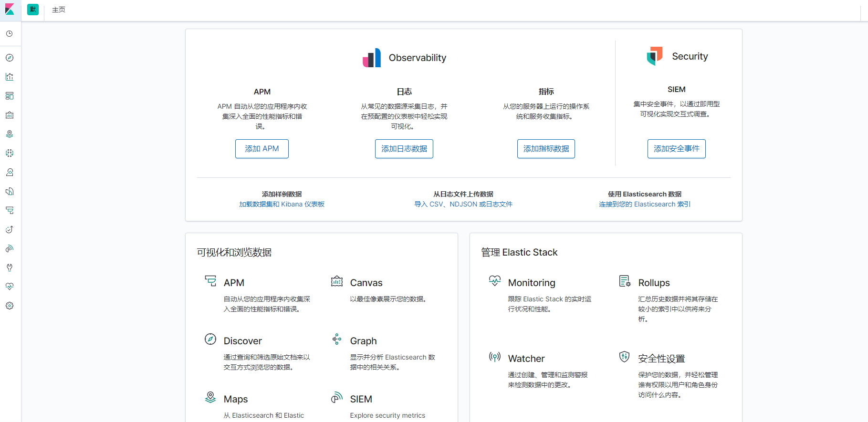868x422 pixels.
Task: Click the 管理 Elastic Stack section title
Action: point(519,252)
